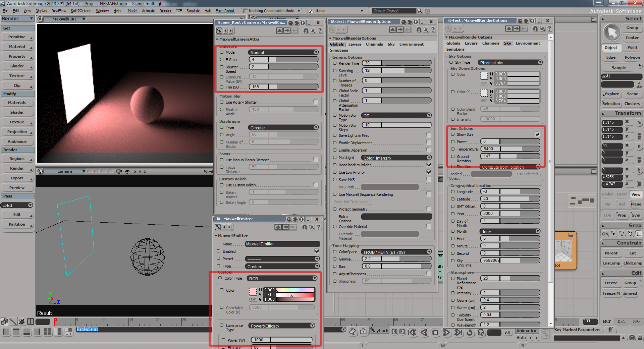Screen dimensions: 644x349
Task: Click the next frame step button
Action: coord(402,332)
